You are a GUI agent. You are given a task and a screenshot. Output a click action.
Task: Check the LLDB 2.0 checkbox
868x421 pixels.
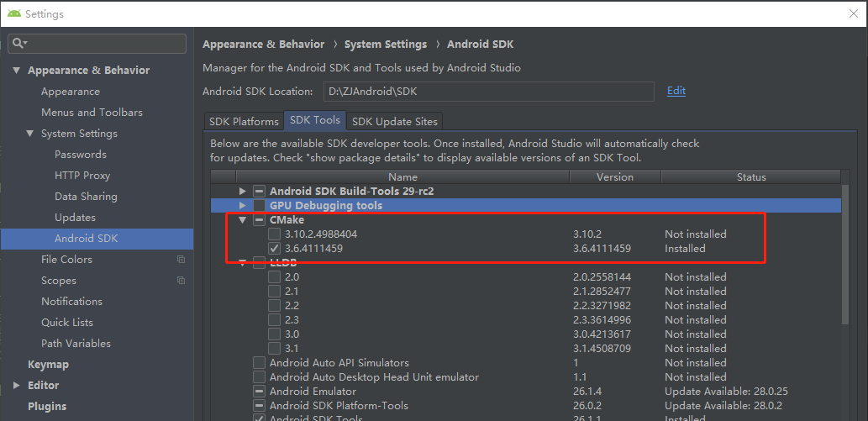(x=274, y=277)
